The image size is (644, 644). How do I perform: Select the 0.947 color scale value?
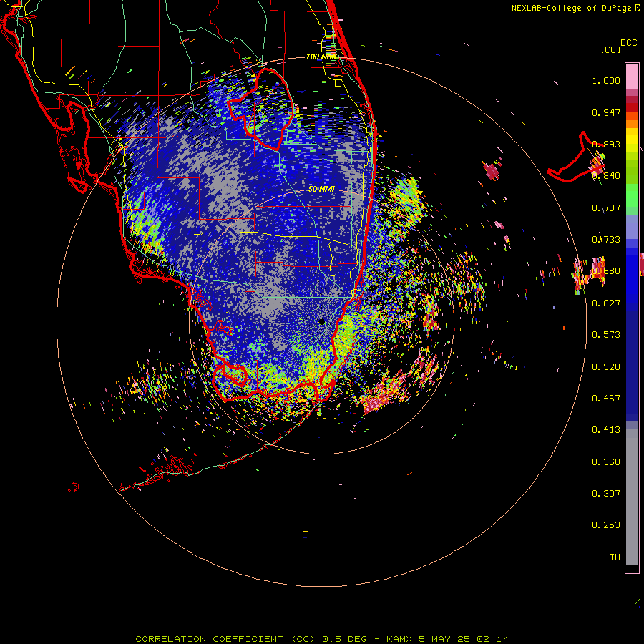606,112
